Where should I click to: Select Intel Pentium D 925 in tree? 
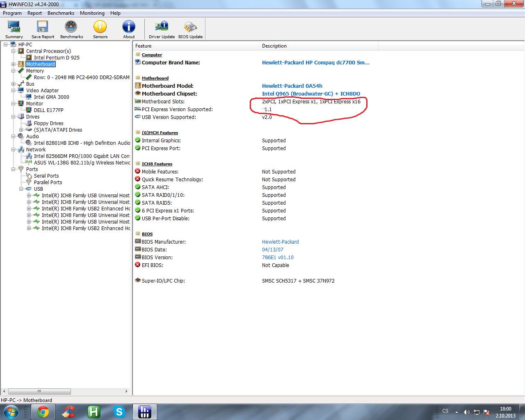coord(57,57)
